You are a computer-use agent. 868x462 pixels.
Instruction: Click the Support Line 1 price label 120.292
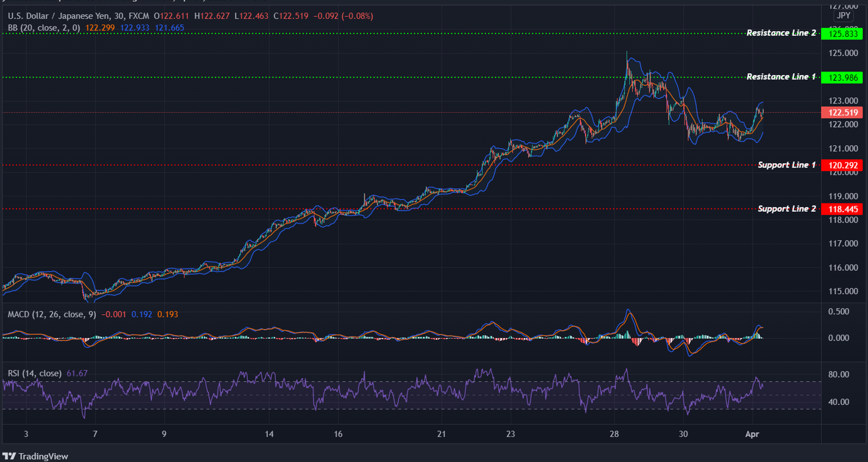point(841,165)
